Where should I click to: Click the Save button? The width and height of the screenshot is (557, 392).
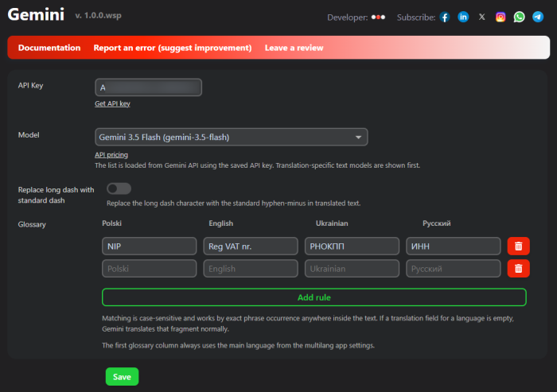pos(122,376)
